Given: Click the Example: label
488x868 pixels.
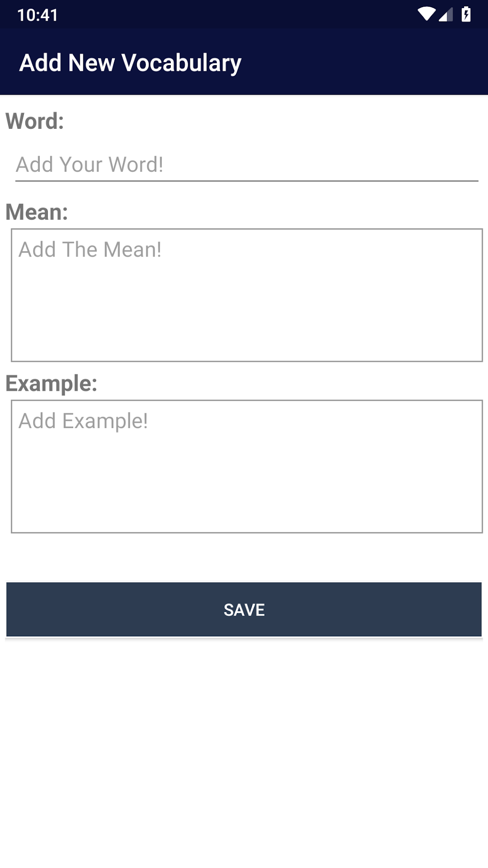Looking at the screenshot, I should click(51, 383).
